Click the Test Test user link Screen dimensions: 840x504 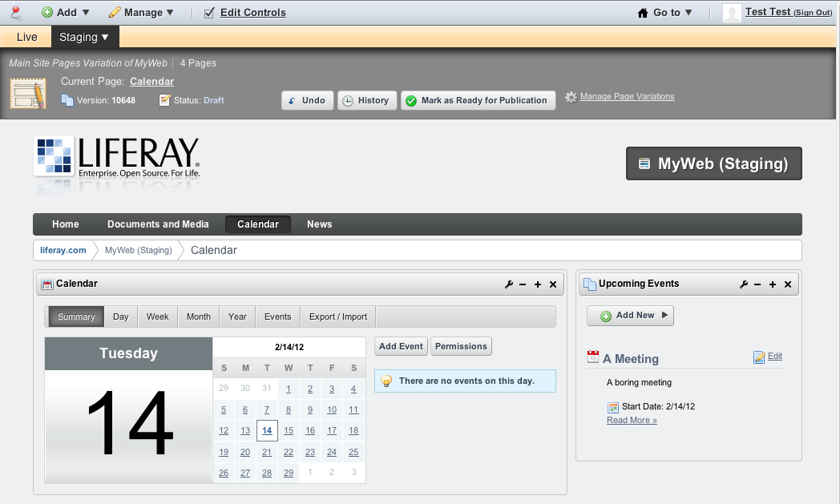767,12
